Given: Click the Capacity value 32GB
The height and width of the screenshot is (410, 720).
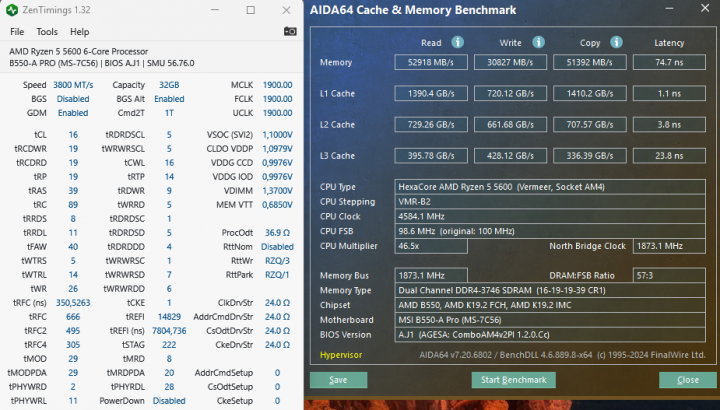Looking at the screenshot, I should point(169,85).
